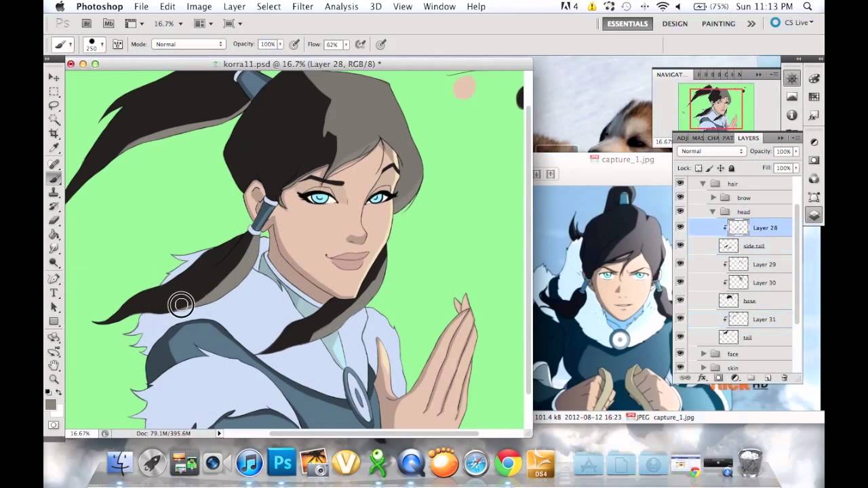
Task: Switch to the Layers tab
Action: point(749,138)
